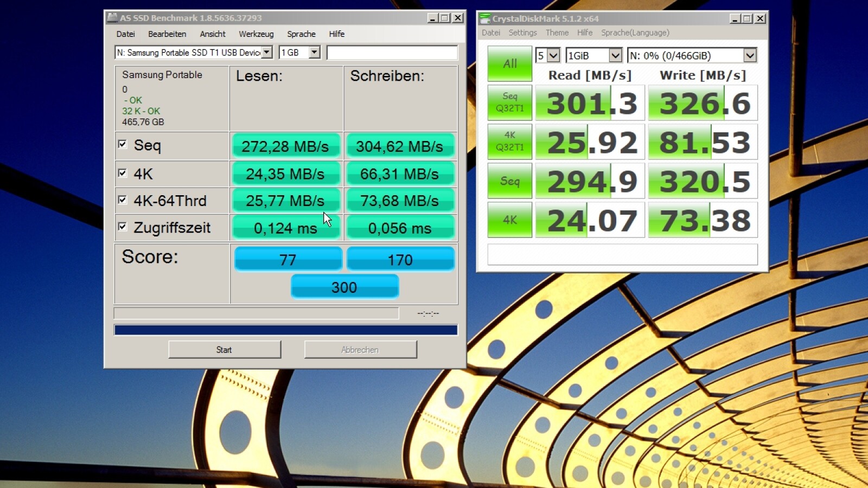
Task: Start the Seq Q32T1 test
Action: click(509, 102)
